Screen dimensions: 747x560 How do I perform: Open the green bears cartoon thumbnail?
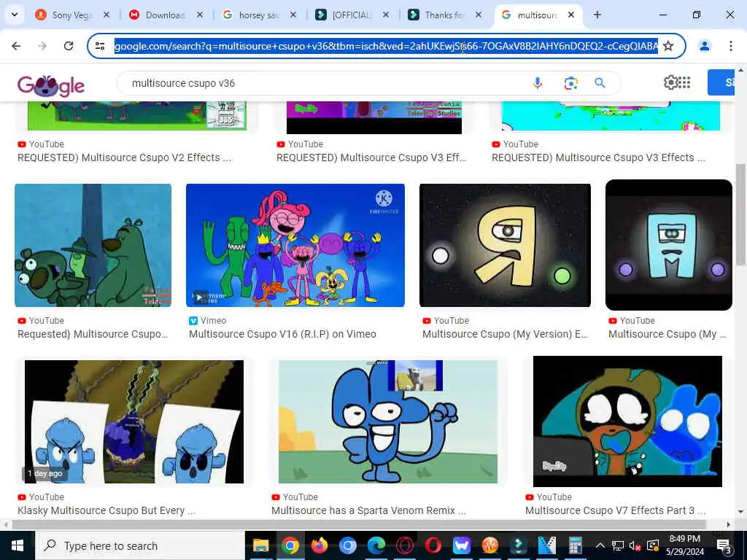pos(93,245)
